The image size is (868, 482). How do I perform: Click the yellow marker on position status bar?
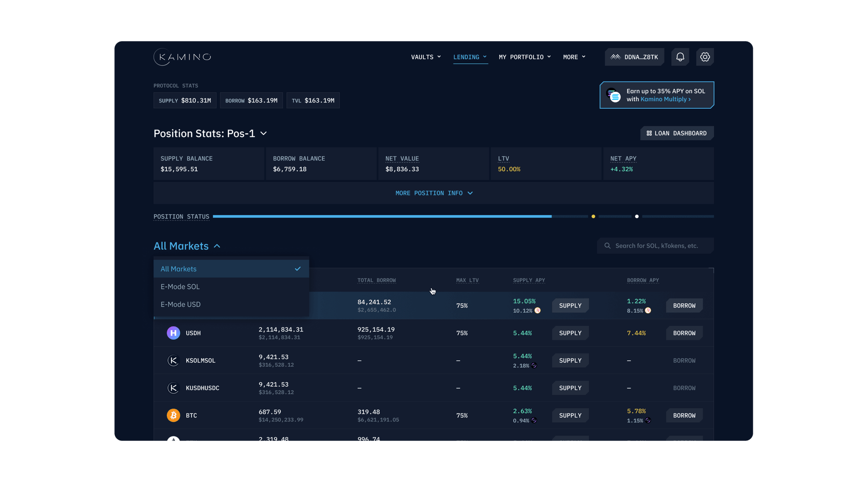pos(593,216)
